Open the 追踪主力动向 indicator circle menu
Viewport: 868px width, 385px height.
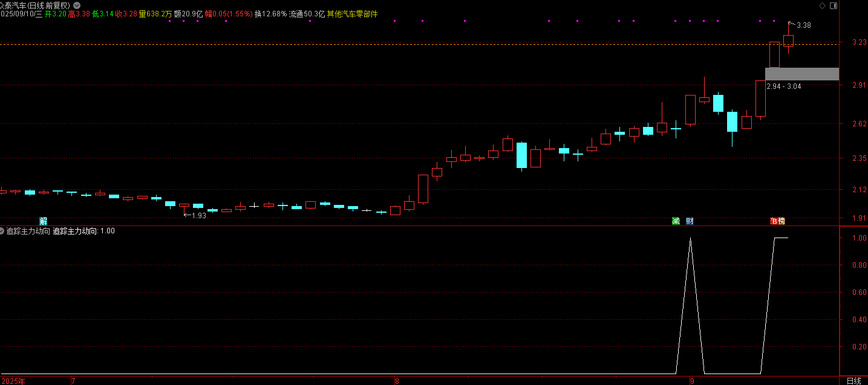(x=2, y=231)
